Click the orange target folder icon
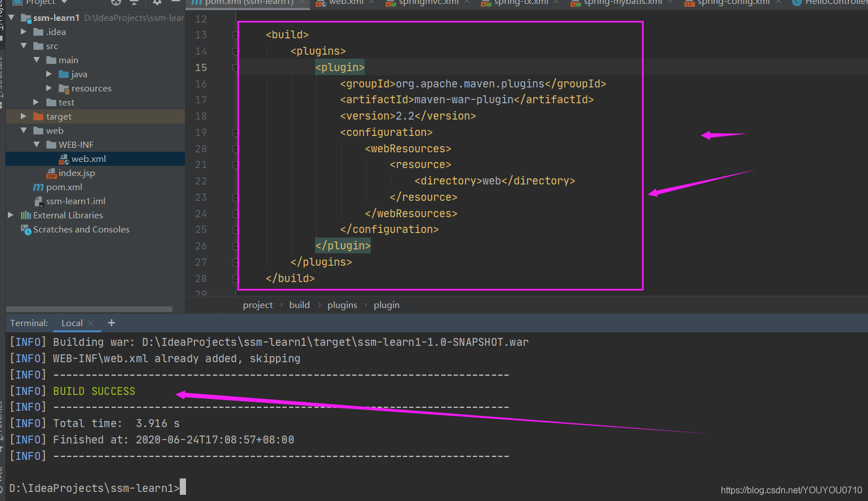 38,117
